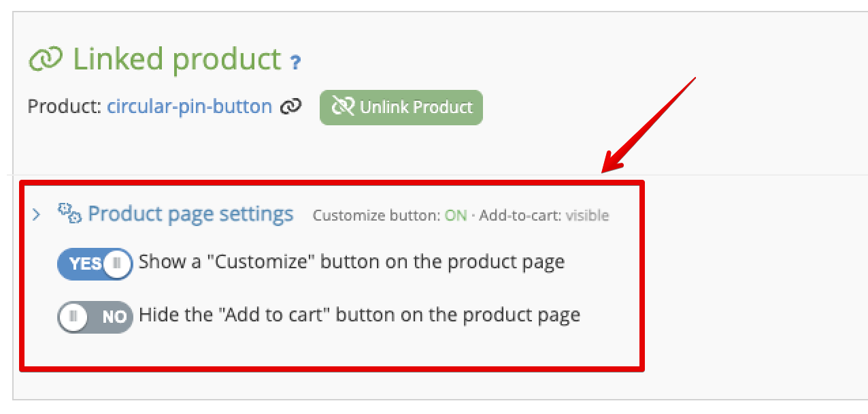This screenshot has width=868, height=414.
Task: Click the black link icon after circular-pin-button
Action: (291, 107)
